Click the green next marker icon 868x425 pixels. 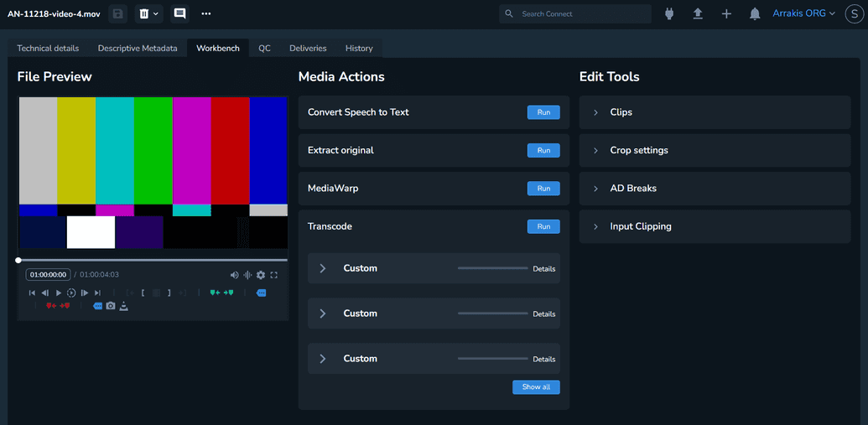[x=229, y=293]
